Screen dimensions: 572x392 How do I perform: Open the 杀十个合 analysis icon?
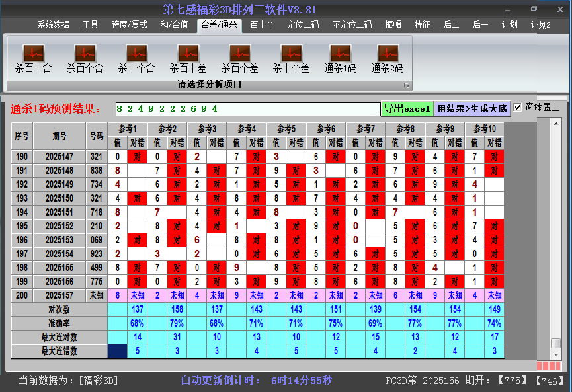[136, 59]
